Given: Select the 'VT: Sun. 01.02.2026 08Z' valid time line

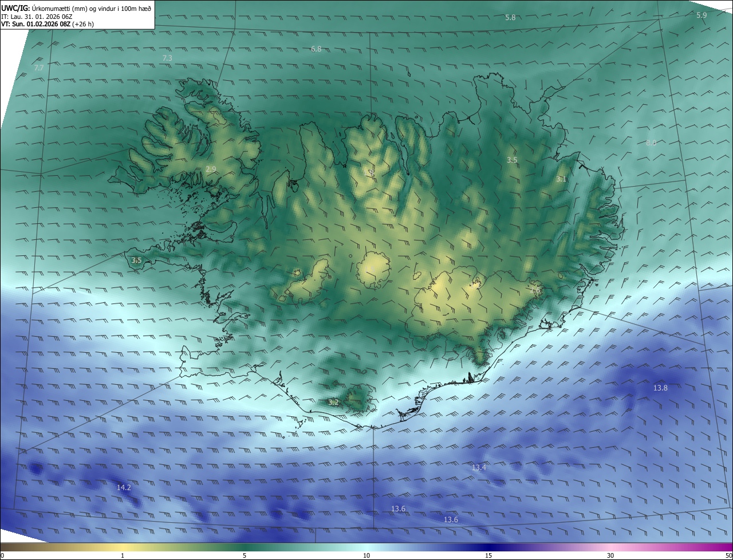Looking at the screenshot, I should coord(48,24).
